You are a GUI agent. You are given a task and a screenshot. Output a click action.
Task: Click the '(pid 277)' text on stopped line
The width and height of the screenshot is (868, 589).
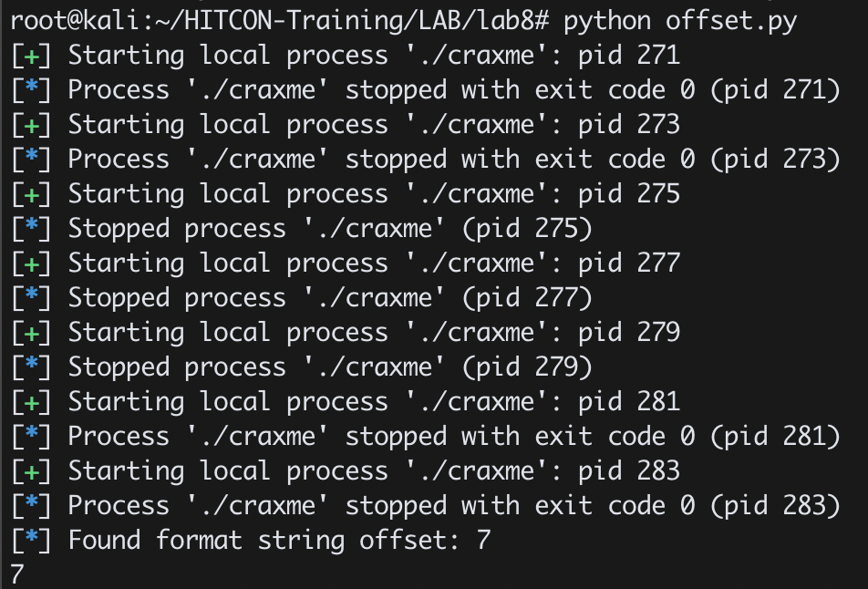point(527,298)
